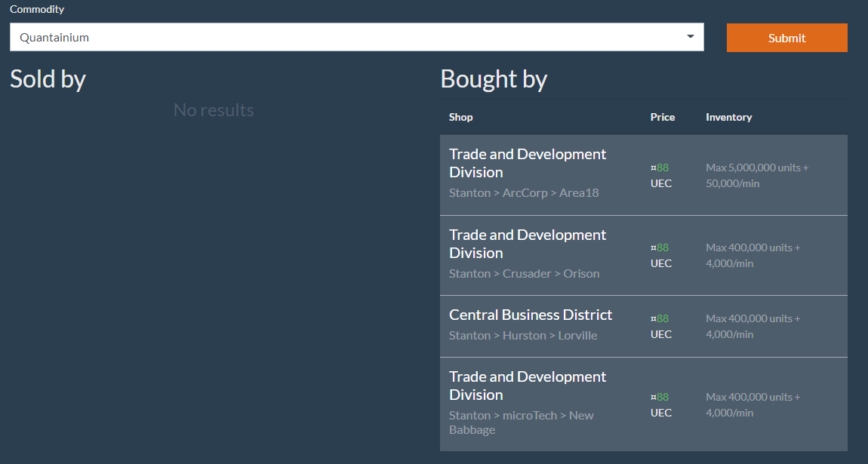Click the Sold by heading

(48, 79)
